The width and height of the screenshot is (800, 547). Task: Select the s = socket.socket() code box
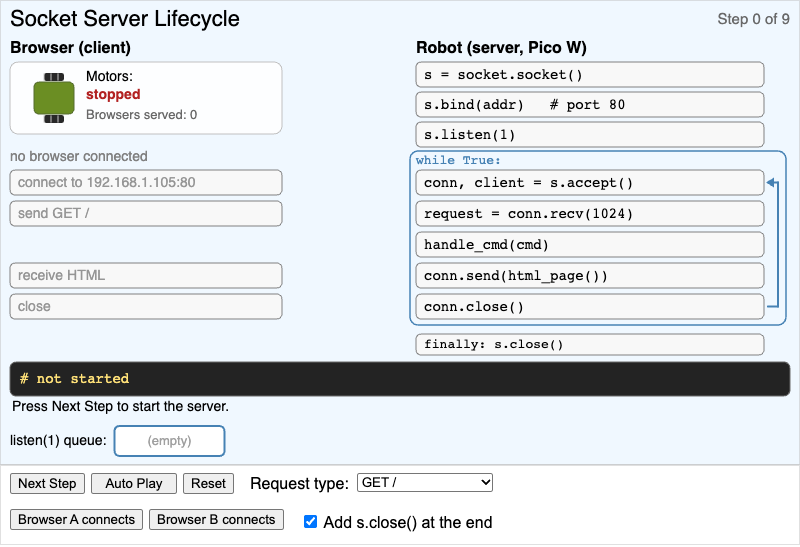point(590,75)
